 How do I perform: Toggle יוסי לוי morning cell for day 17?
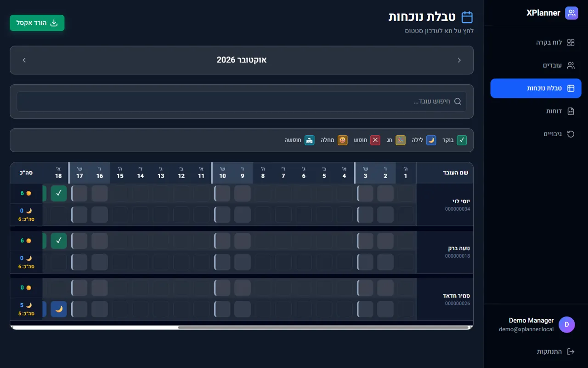[79, 193]
